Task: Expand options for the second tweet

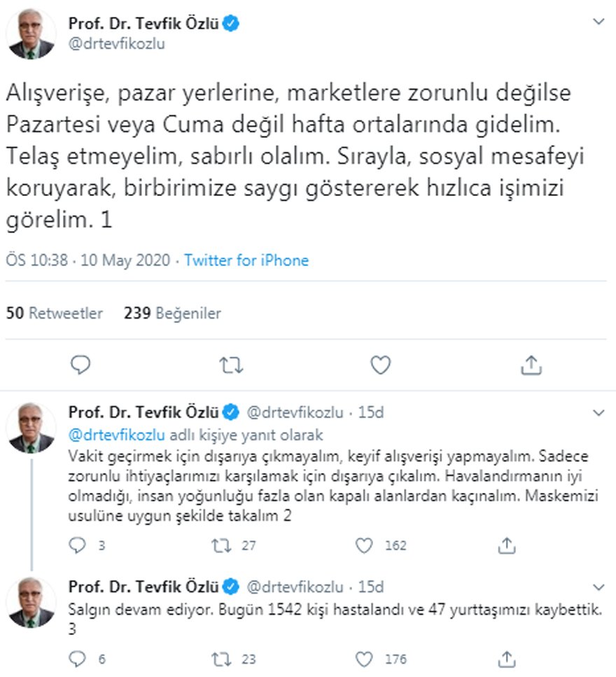Action: click(597, 413)
